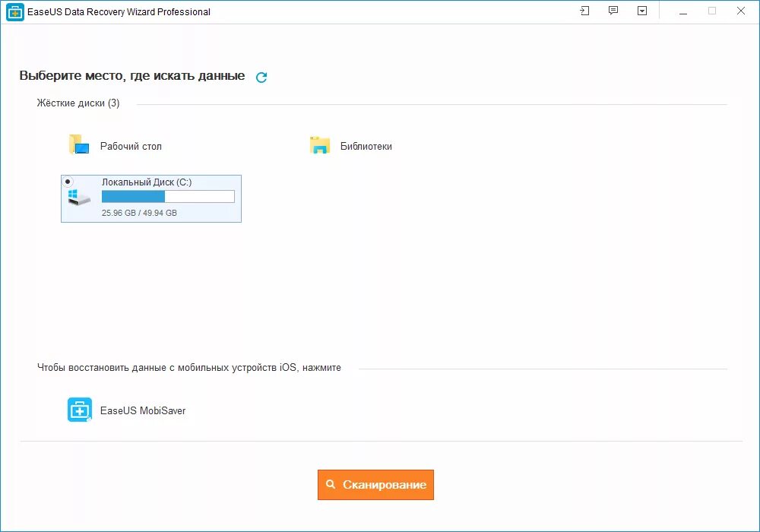This screenshot has height=532, width=760.
Task: Close the EaseUS window
Action: (740, 11)
